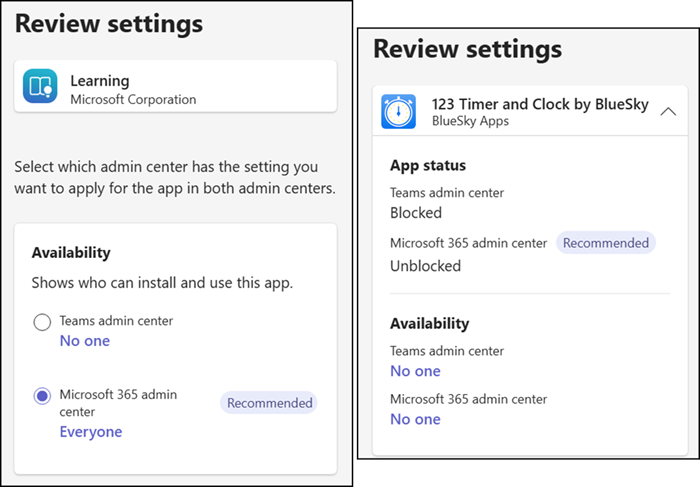
Task: Click the '123 Timer and Clock by BlueSky' title
Action: [540, 104]
